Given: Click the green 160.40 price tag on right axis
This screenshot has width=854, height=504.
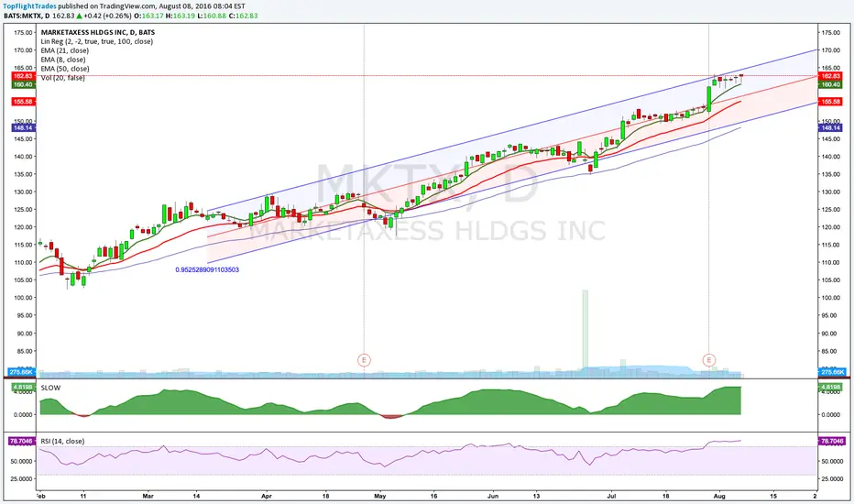Looking at the screenshot, I should click(x=830, y=84).
